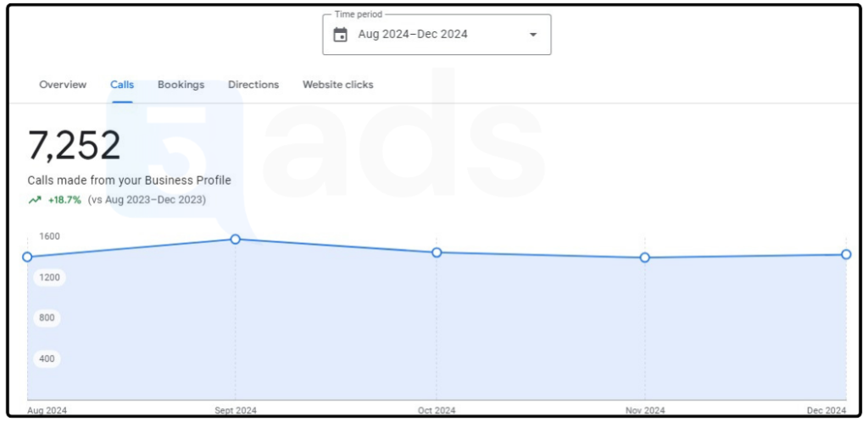Select the Dec 2024 data point
Viewport: 868px width, 421px height.
pyautogui.click(x=846, y=254)
